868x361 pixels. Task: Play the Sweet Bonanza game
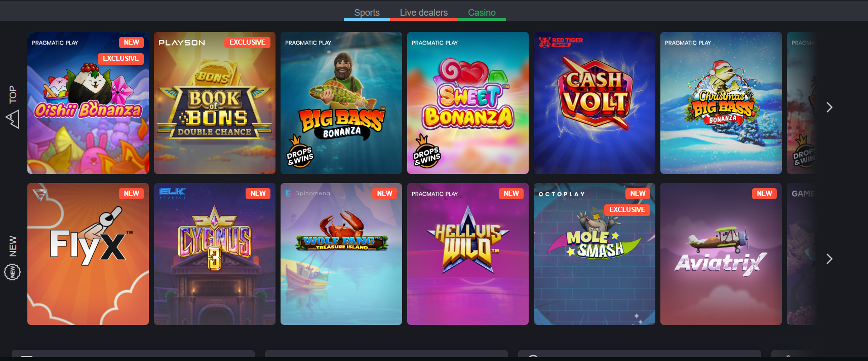point(468,103)
